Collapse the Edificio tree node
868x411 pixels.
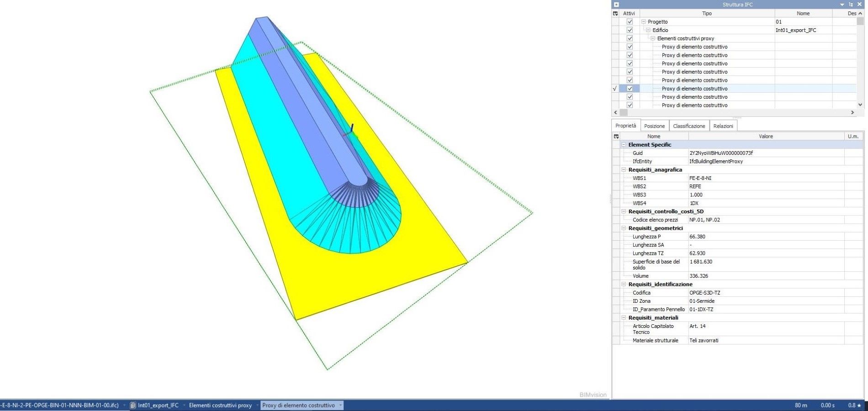tap(648, 30)
